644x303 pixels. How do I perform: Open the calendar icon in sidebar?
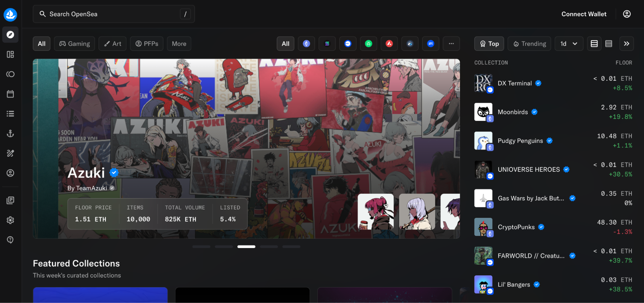coord(10,94)
